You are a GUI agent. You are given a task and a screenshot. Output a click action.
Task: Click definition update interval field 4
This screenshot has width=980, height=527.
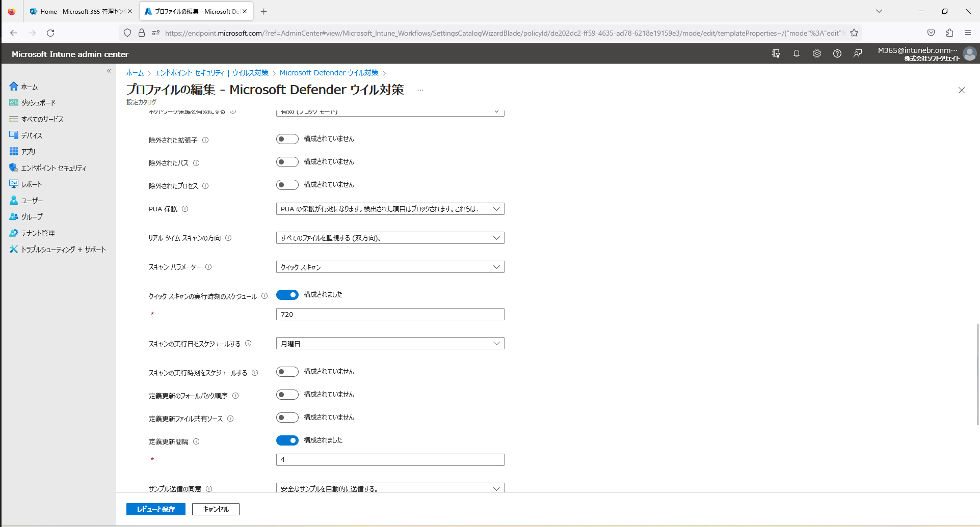point(390,460)
